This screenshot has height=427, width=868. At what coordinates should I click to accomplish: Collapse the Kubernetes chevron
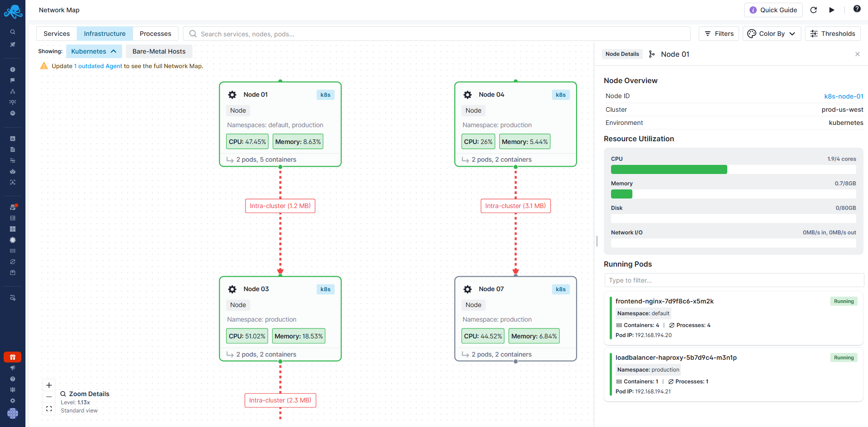114,51
